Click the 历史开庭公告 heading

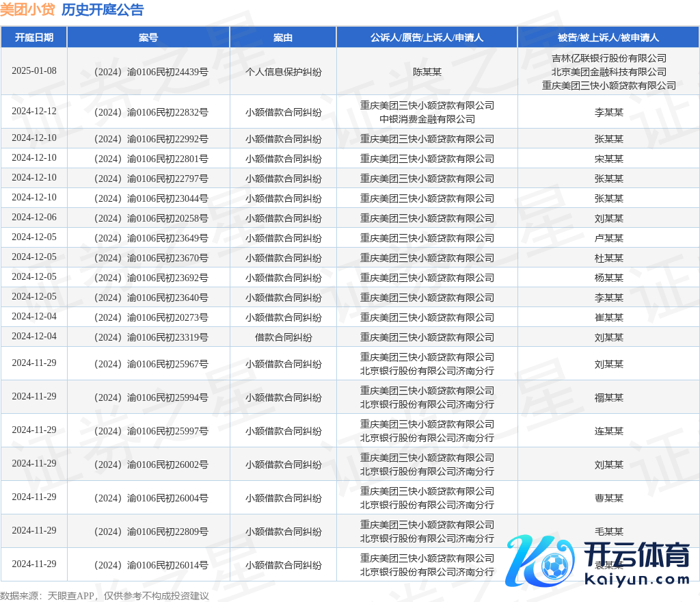103,10
